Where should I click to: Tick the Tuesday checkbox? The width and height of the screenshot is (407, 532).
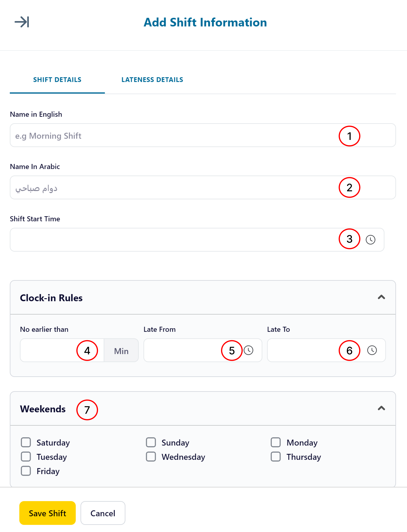coord(26,457)
